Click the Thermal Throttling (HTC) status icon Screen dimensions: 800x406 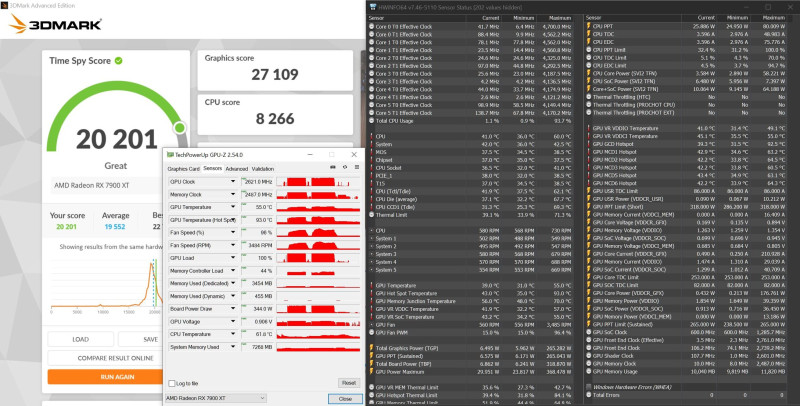click(588, 97)
